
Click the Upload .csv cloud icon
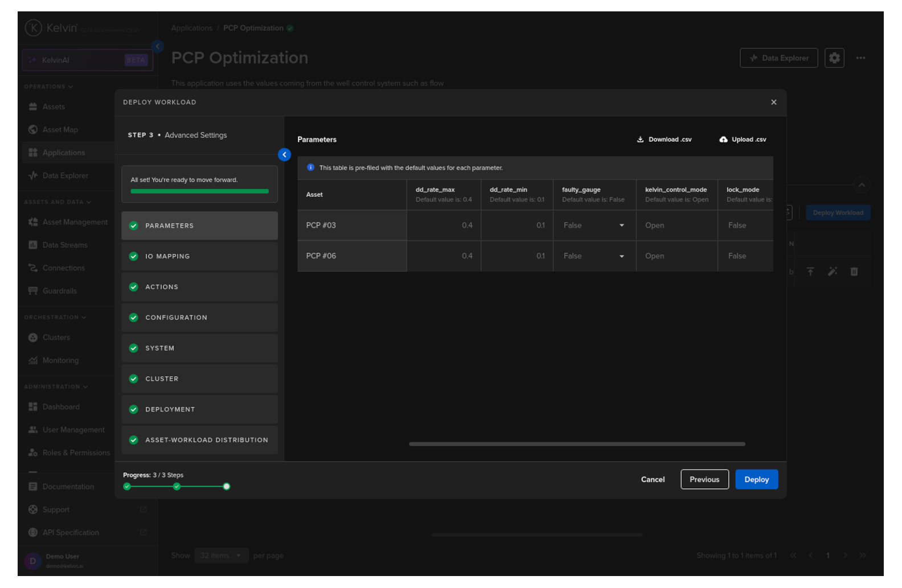(723, 139)
